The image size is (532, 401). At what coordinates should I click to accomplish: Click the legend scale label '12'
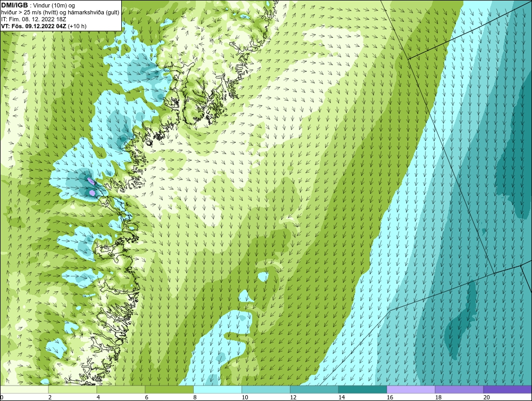pyautogui.click(x=293, y=397)
